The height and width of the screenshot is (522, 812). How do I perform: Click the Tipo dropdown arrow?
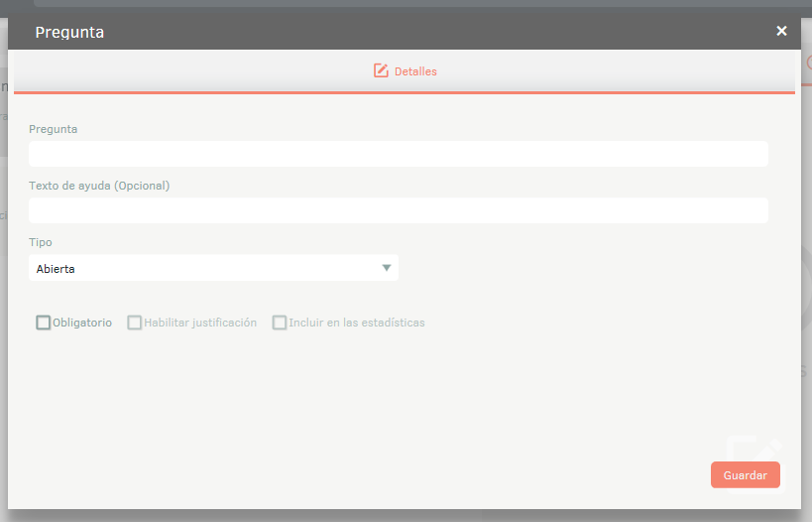coord(387,268)
